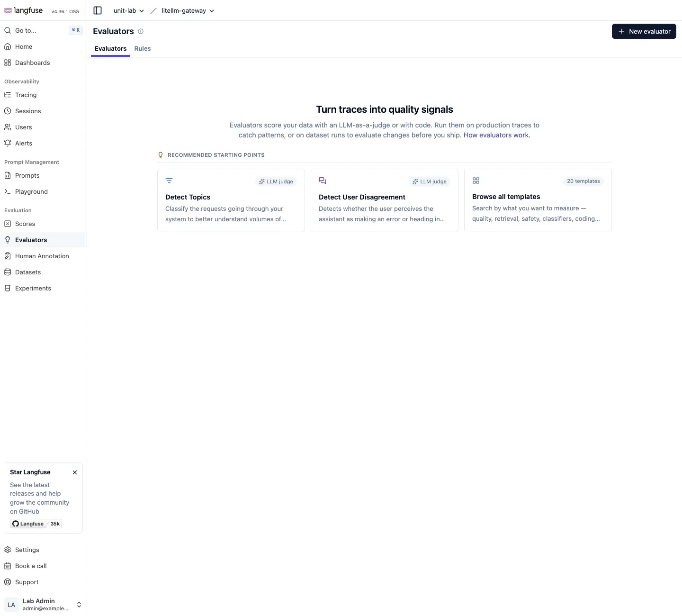This screenshot has height=616, width=682.
Task: Click the Experiments beaker icon
Action: [x=8, y=288]
